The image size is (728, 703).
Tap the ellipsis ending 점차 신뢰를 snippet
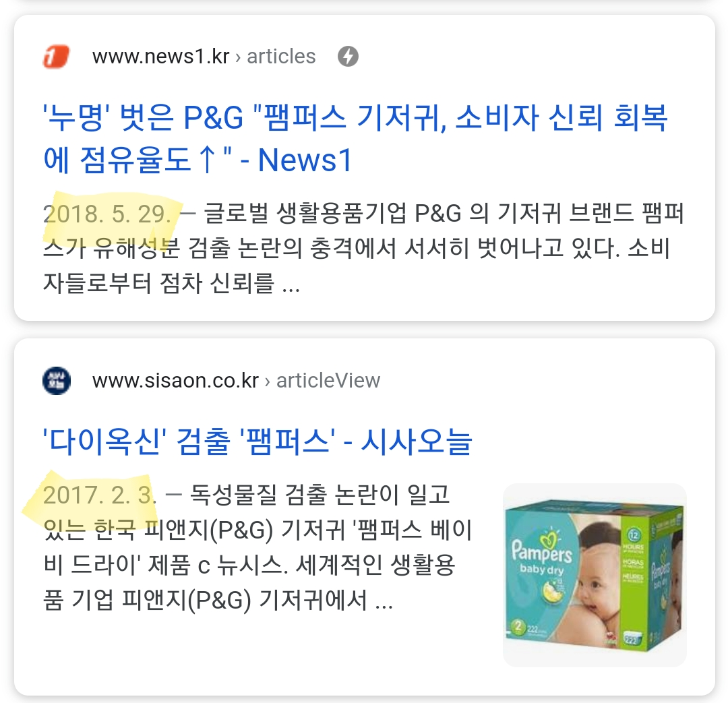(x=291, y=284)
